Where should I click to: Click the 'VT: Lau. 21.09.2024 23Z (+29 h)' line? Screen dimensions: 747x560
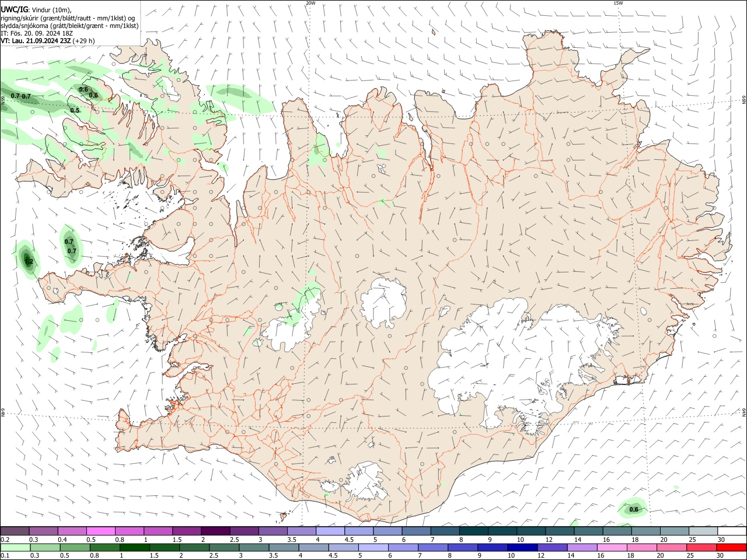47,41
